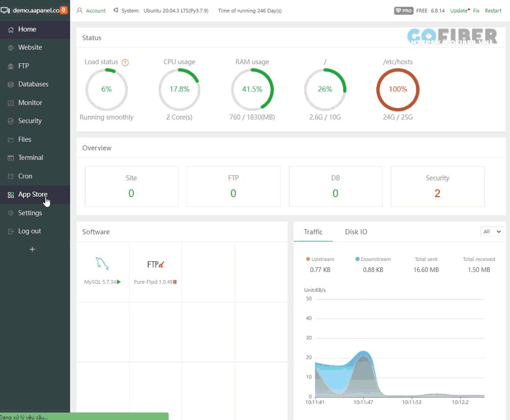Screen dimensions: 510x420
Task: Click the /etc/hosts 100% usage gauge
Action: [398, 89]
